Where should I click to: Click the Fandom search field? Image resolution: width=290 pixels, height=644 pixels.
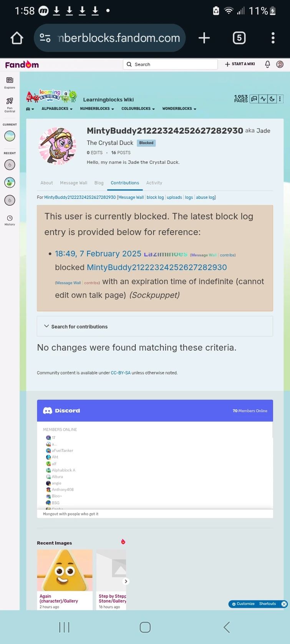170,64
